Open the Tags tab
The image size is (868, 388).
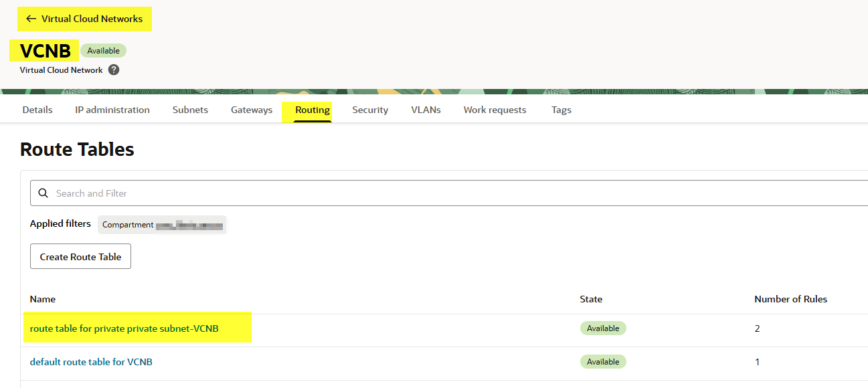point(561,110)
